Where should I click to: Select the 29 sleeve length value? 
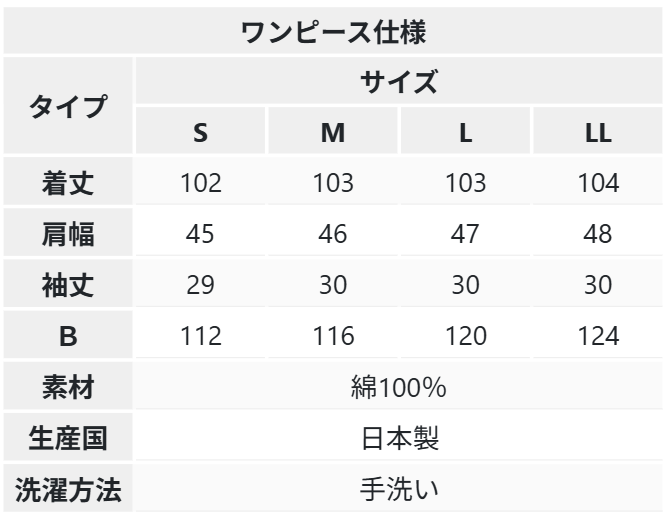click(200, 285)
